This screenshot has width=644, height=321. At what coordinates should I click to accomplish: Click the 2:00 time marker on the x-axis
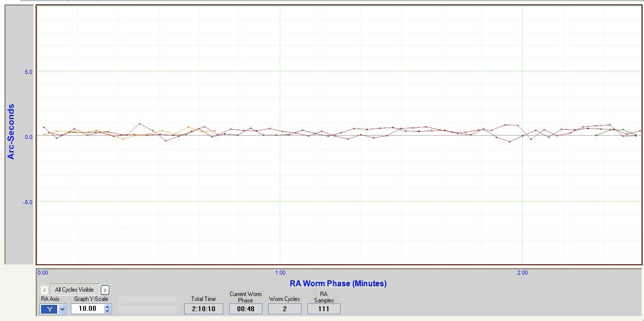[x=522, y=274]
